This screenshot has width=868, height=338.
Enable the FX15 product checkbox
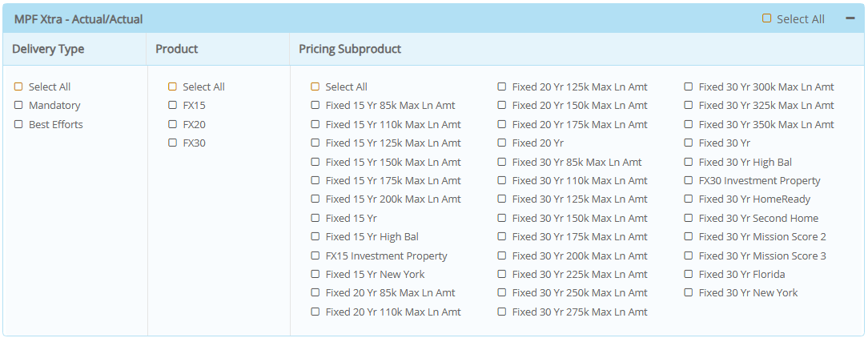(173, 105)
